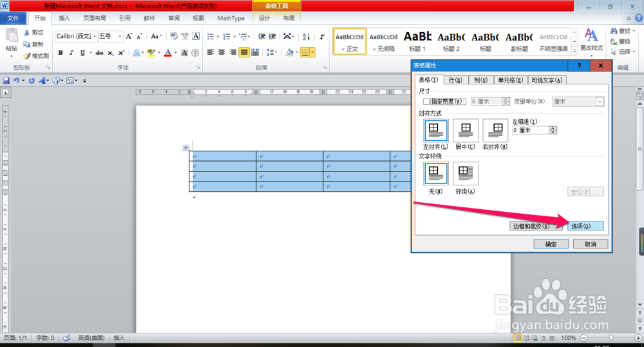Cancel dialog with 取消 button
The width and height of the screenshot is (644, 347).
[590, 245]
